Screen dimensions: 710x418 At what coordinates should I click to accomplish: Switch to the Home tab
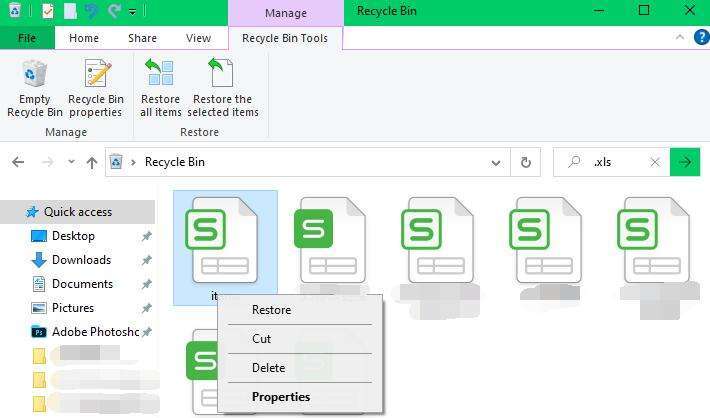click(84, 38)
